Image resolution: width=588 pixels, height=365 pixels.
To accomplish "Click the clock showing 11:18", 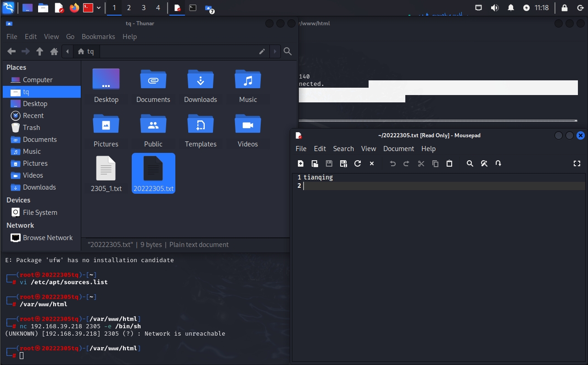I will (x=542, y=8).
